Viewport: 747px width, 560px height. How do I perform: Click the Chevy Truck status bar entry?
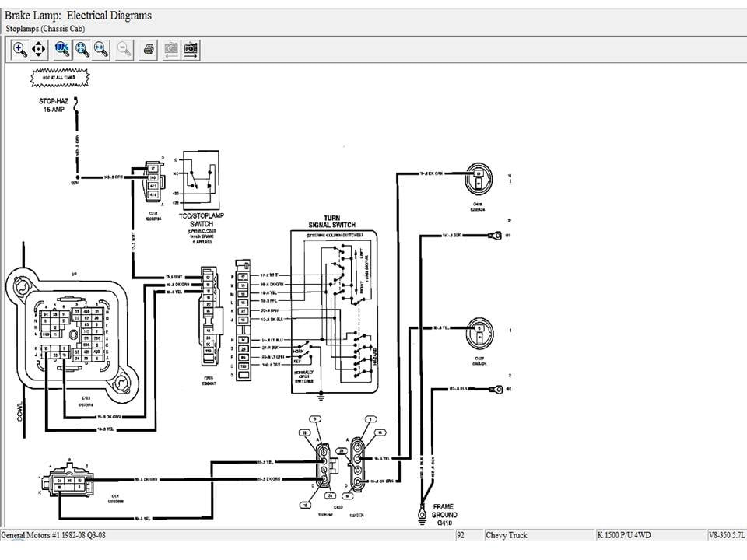(507, 535)
